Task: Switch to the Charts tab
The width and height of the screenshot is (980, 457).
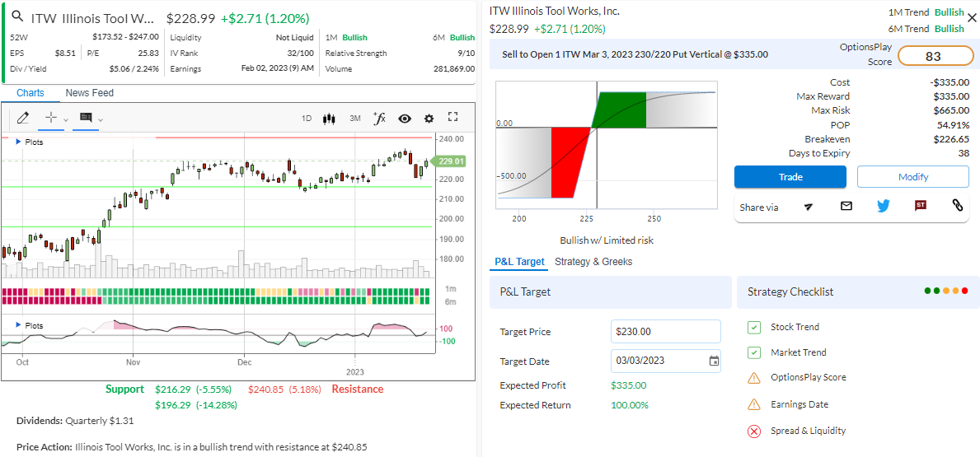Action: point(30,93)
